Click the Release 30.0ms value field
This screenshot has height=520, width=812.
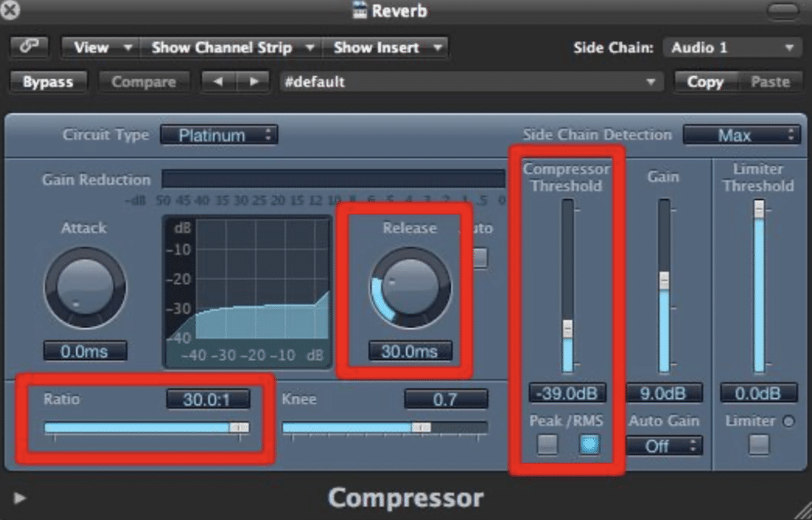(x=410, y=351)
